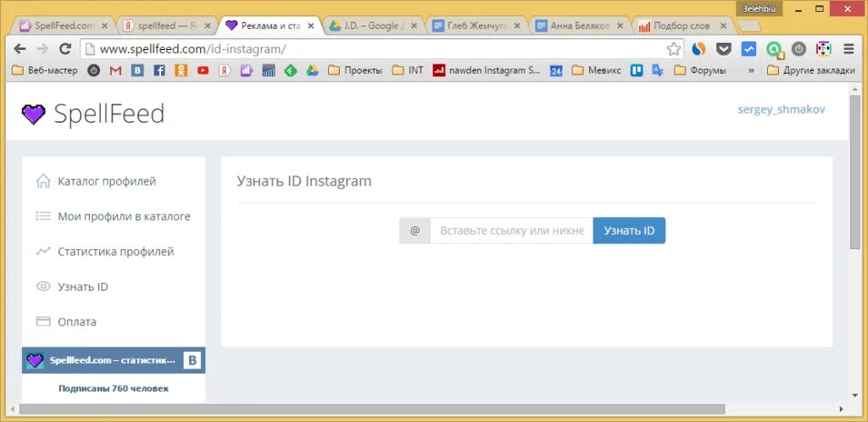
Task: Switch to the J.D. – Google Drive tab
Action: coord(371,25)
